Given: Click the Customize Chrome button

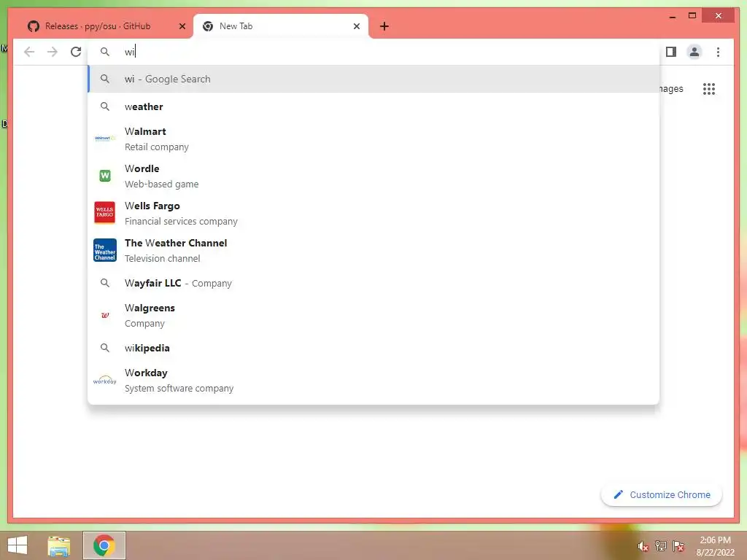Looking at the screenshot, I should click(661, 495).
